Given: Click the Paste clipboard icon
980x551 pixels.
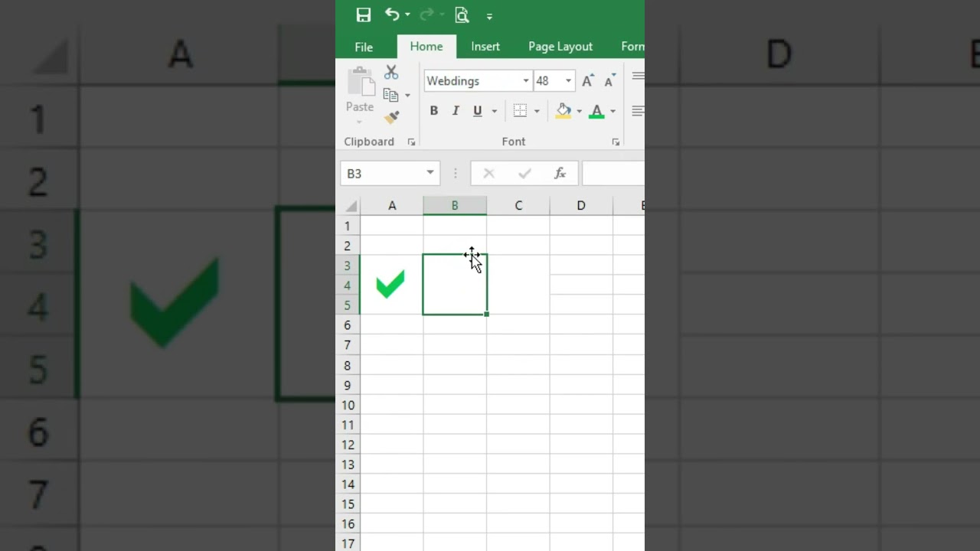Looking at the screenshot, I should coord(359,83).
